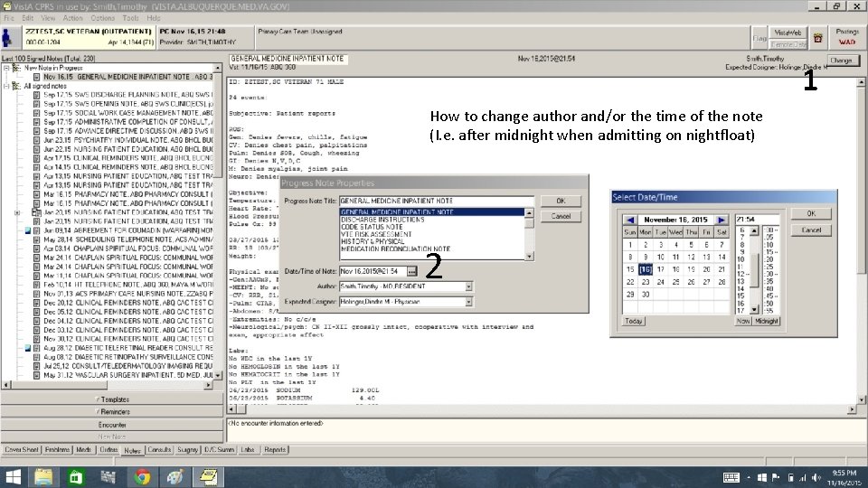Screen dimensions: 868x488
Task: Open the View menu
Action: tap(48, 18)
